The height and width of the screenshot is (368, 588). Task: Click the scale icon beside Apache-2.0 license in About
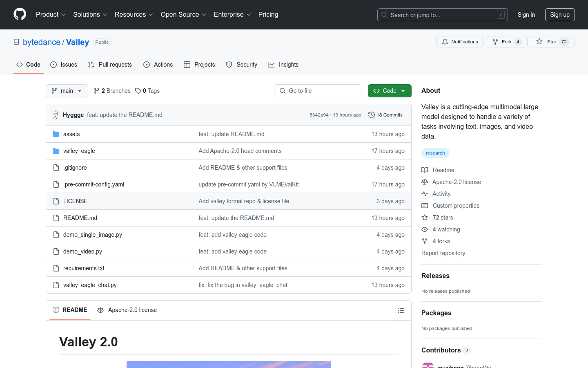(425, 182)
